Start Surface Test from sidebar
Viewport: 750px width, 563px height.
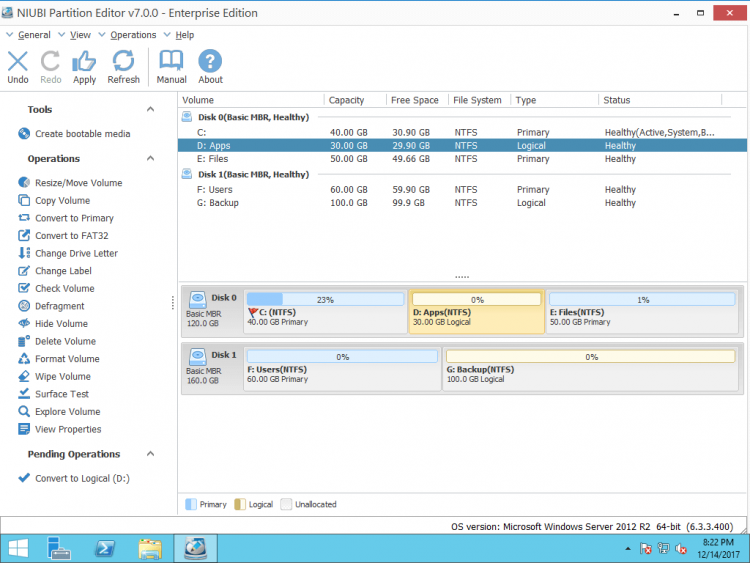[x=62, y=394]
